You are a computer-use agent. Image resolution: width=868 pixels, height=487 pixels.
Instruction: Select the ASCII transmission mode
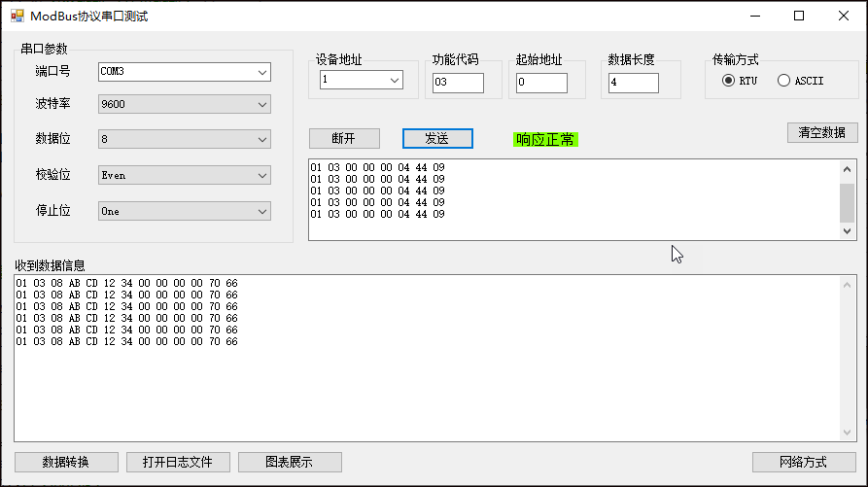pos(801,81)
